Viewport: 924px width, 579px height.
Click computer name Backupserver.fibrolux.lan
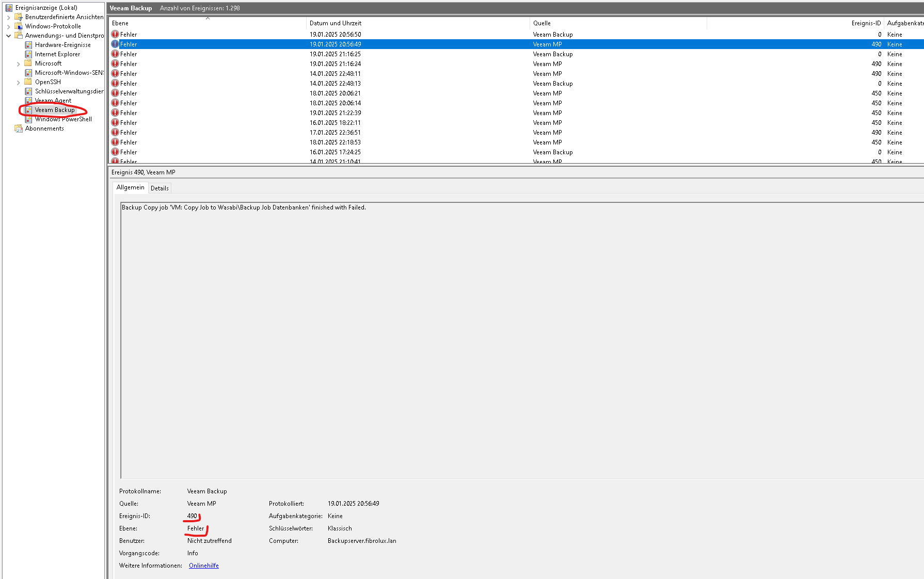[362, 541]
